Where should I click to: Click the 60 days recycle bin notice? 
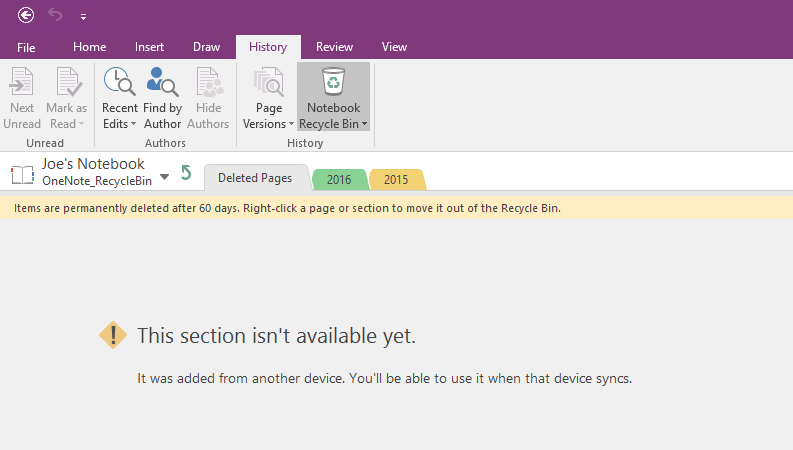pyautogui.click(x=287, y=208)
